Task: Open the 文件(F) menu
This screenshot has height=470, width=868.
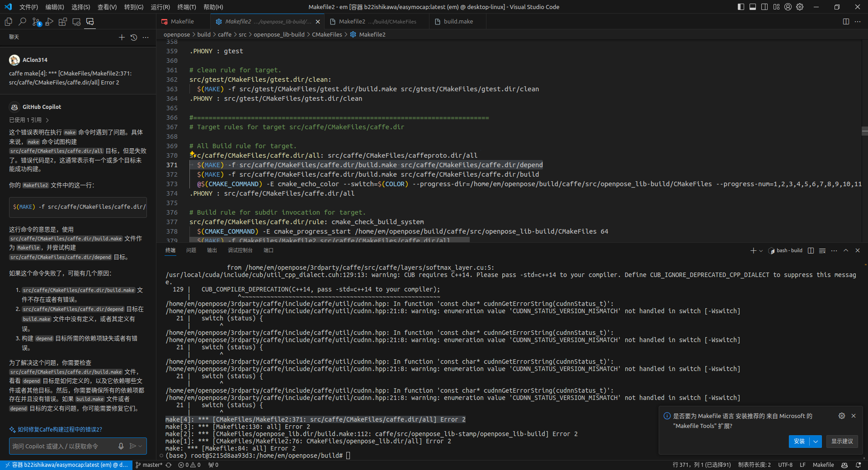Action: (28, 7)
